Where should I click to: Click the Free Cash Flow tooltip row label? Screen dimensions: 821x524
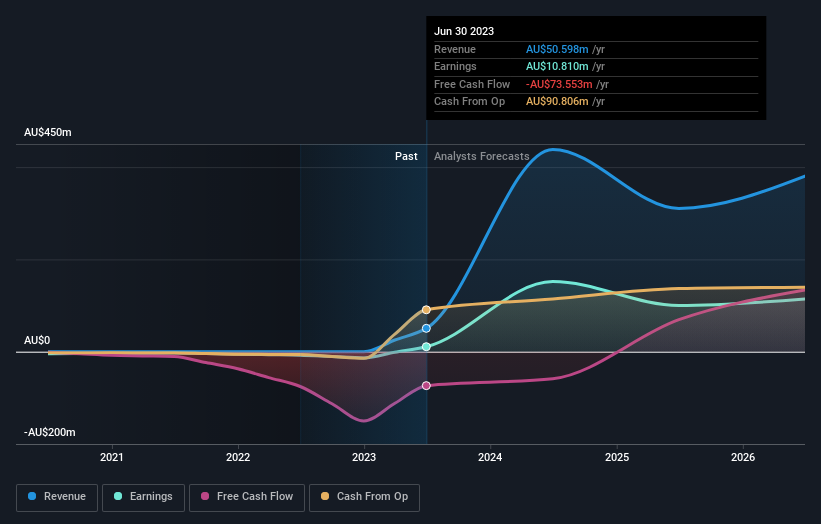[x=472, y=84]
